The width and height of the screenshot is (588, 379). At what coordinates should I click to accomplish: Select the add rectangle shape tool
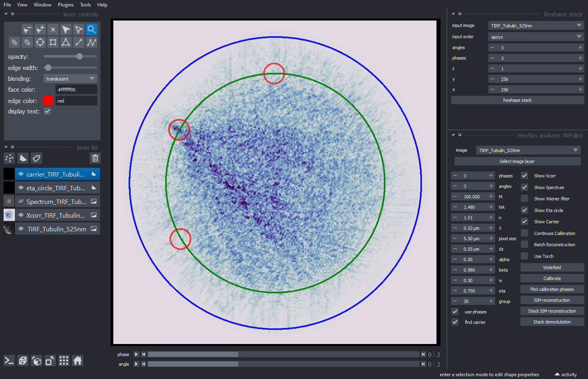point(53,42)
